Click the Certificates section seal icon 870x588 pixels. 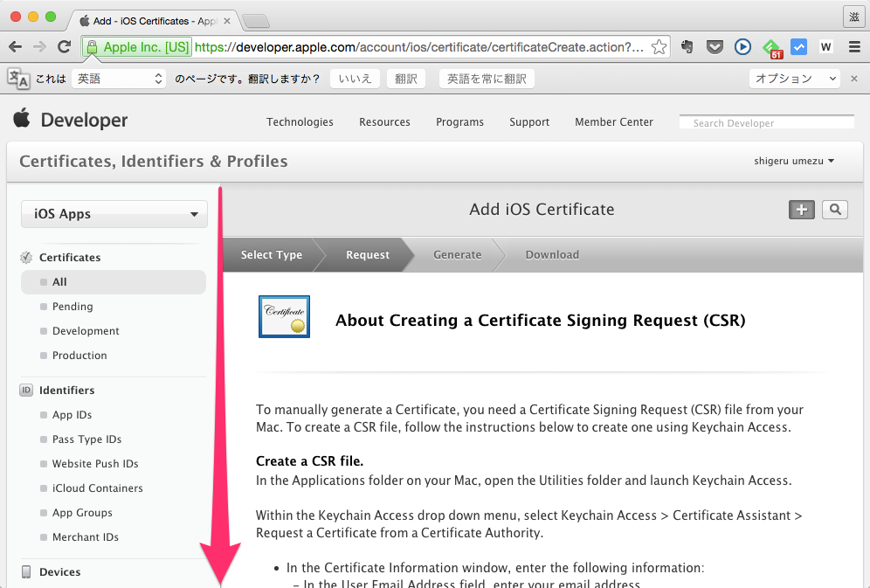(x=26, y=258)
